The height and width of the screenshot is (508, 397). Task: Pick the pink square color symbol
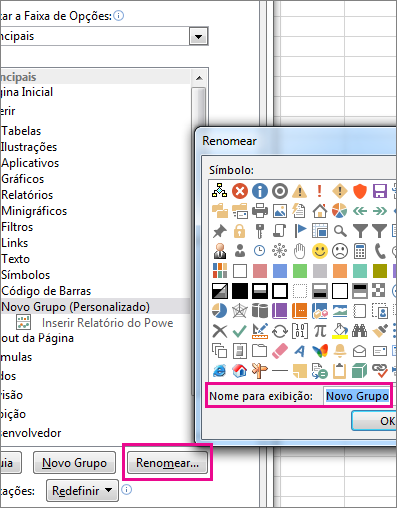point(260,271)
